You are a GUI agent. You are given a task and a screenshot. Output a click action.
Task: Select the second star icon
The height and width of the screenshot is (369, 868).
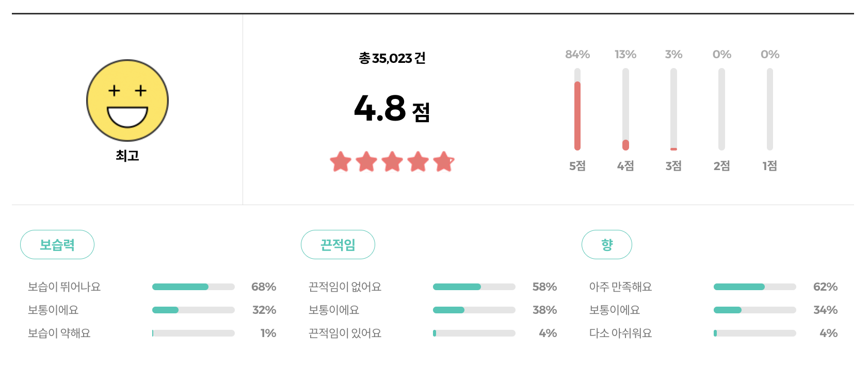pyautogui.click(x=367, y=162)
